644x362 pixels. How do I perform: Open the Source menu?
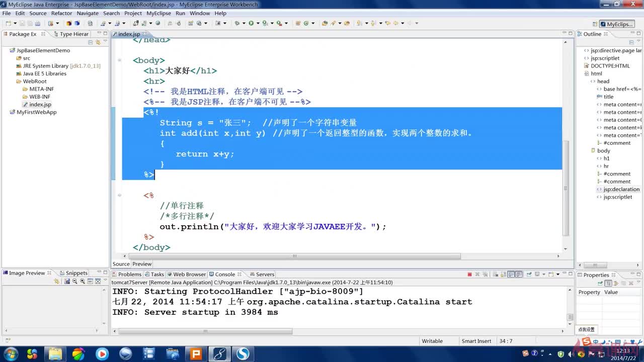coord(38,14)
